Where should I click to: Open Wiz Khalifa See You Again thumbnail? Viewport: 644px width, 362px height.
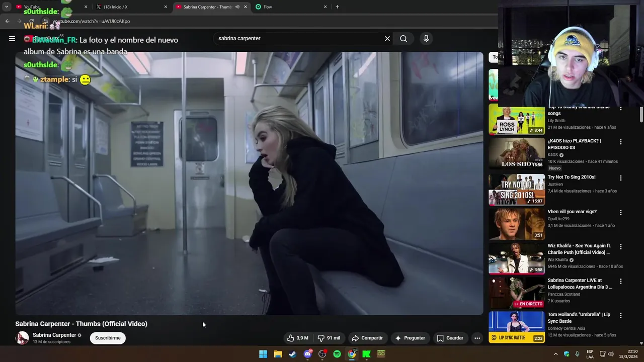517,258
